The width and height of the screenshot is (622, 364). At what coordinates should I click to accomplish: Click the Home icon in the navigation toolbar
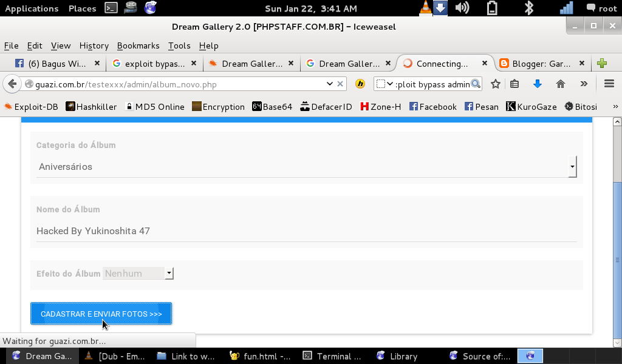pyautogui.click(x=559, y=84)
